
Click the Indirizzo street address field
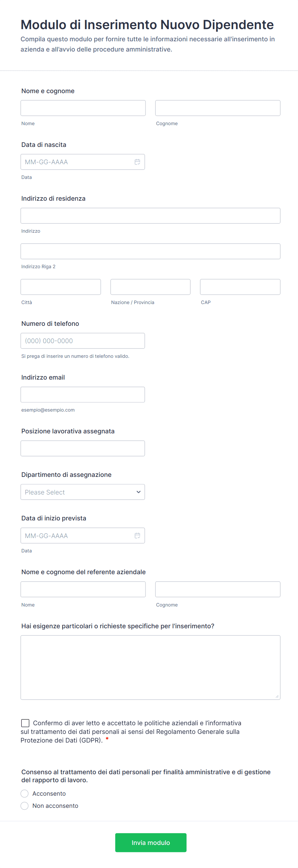click(x=150, y=216)
